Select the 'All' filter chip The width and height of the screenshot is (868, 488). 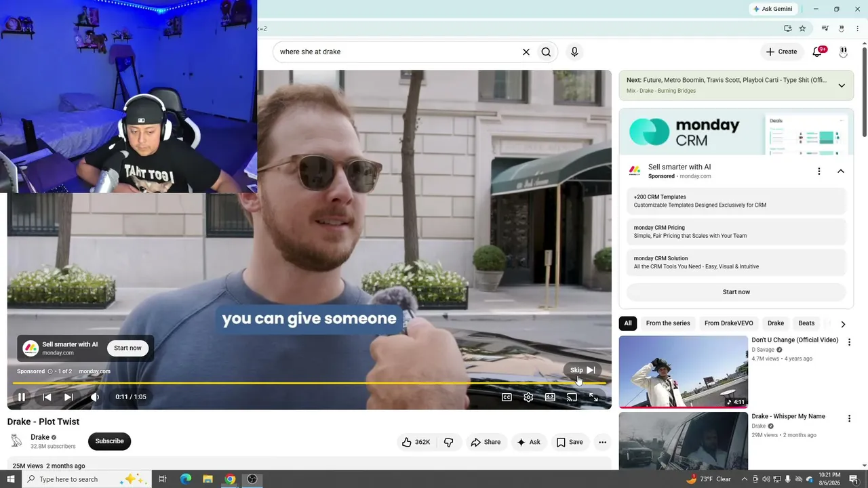628,323
